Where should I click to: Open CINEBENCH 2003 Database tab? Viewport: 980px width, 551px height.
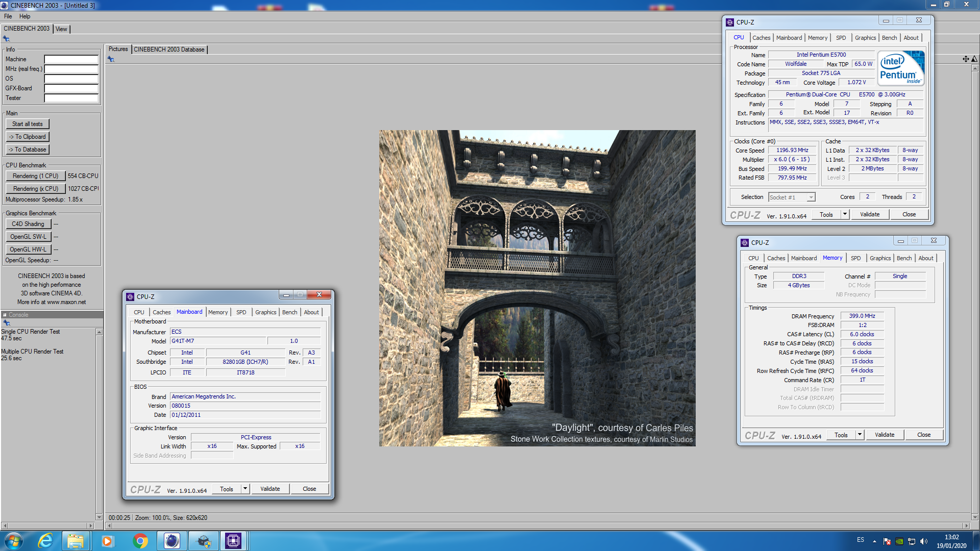pyautogui.click(x=169, y=49)
